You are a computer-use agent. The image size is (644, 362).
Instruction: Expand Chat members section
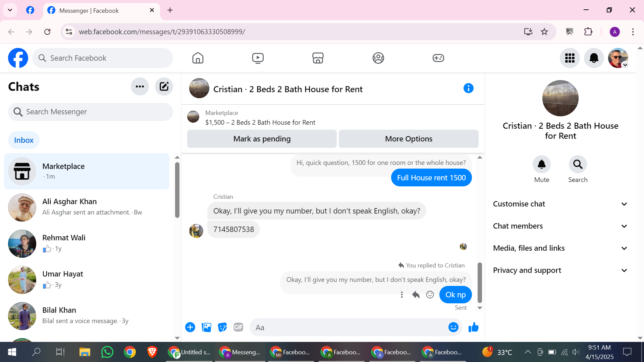560,226
